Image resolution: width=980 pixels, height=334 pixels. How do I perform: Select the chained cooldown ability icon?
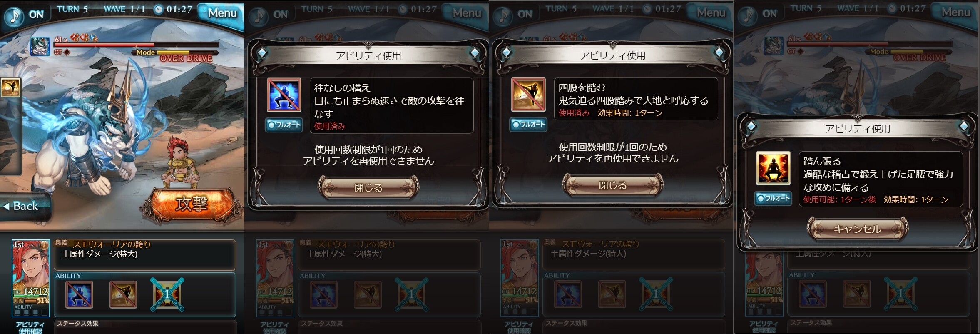tap(167, 295)
